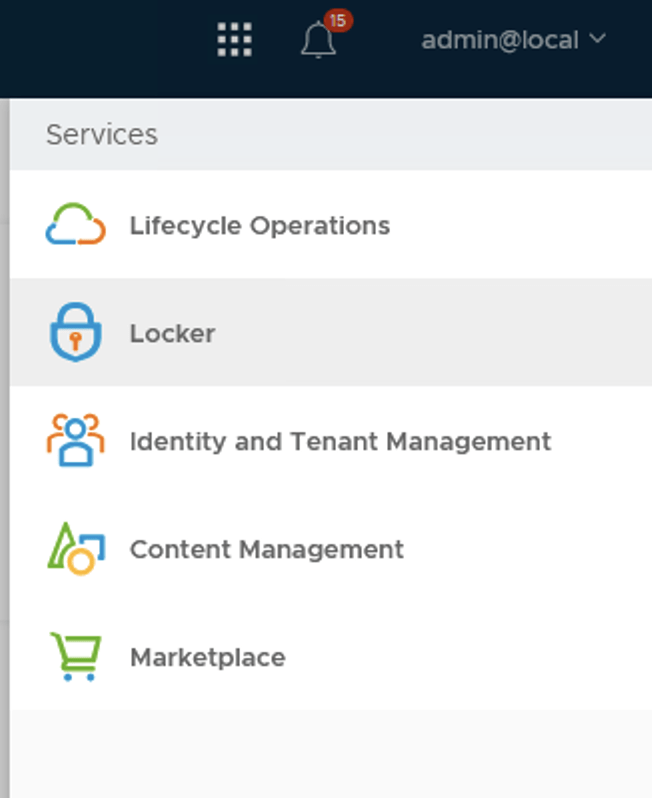This screenshot has height=798, width=652.
Task: Click the gray strip left of the Services panel
Action: (4, 450)
